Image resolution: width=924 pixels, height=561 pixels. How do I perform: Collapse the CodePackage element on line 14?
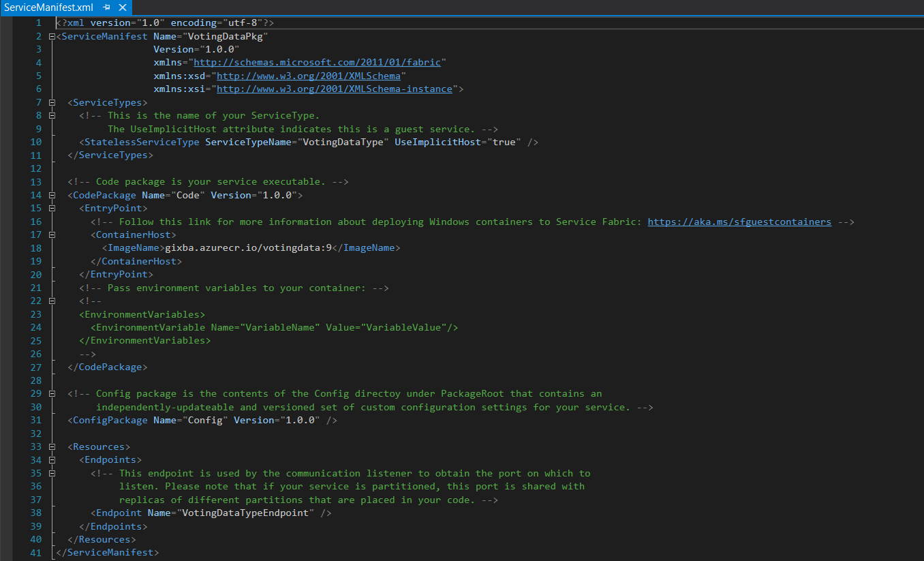coord(52,195)
